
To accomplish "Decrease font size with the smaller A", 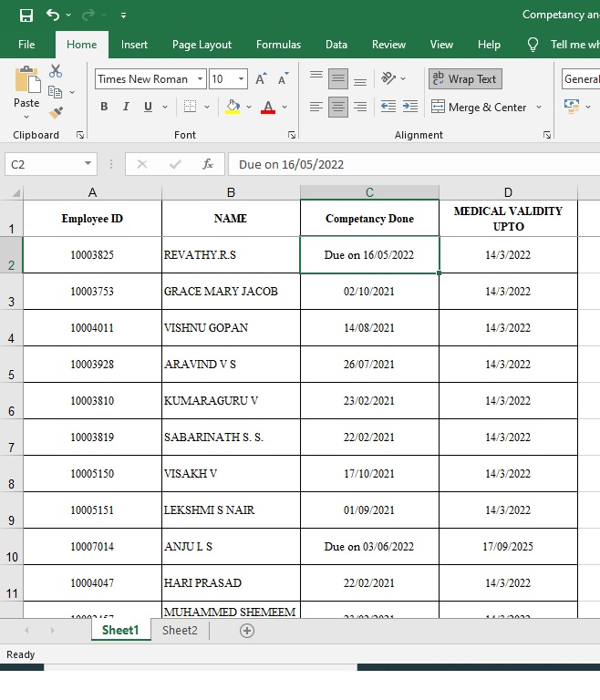I will 284,78.
